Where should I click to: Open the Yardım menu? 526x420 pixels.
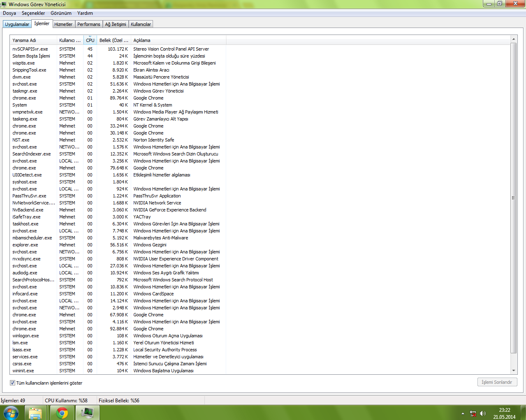coord(85,13)
